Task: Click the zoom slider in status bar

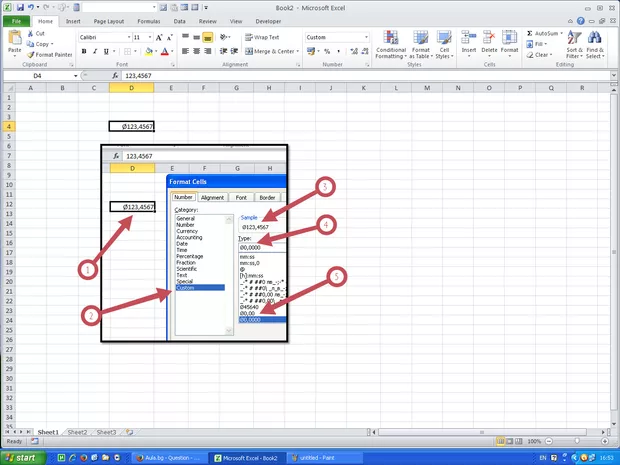Action: (576, 441)
